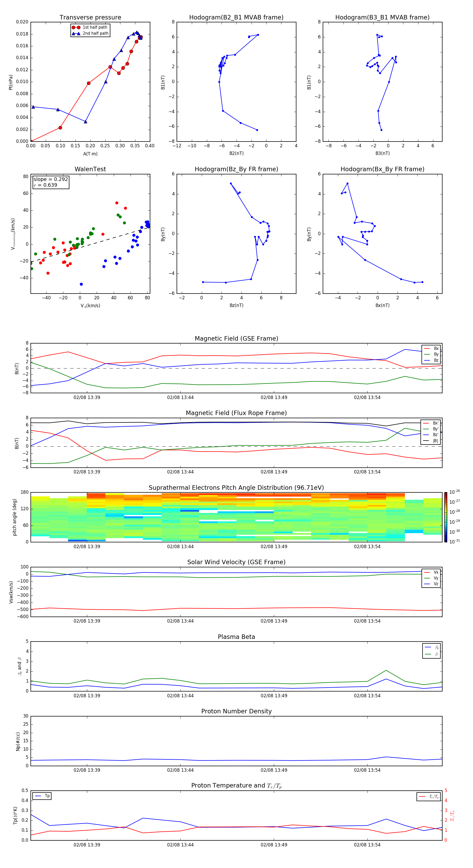This screenshot has height=868, width=473.
Task: Select the Tp legend entry
Action: [x=42, y=796]
